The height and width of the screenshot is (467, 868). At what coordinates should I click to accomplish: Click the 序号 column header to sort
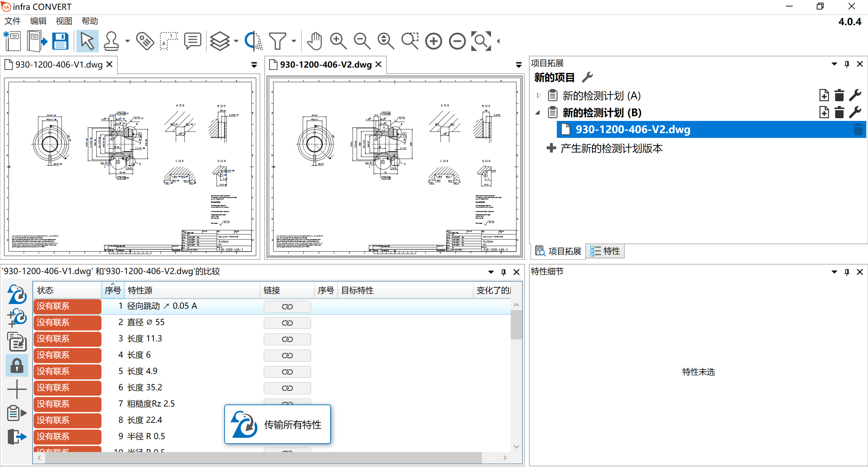(113, 290)
